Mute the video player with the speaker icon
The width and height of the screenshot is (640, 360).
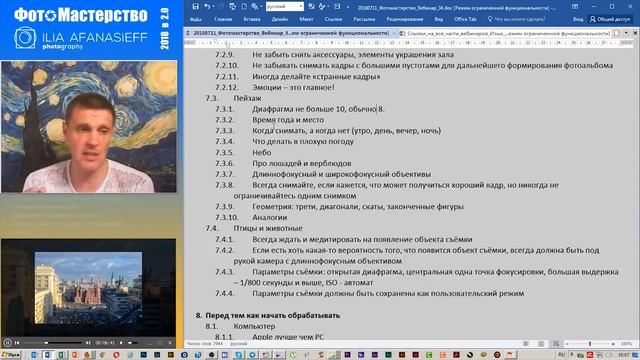121,342
